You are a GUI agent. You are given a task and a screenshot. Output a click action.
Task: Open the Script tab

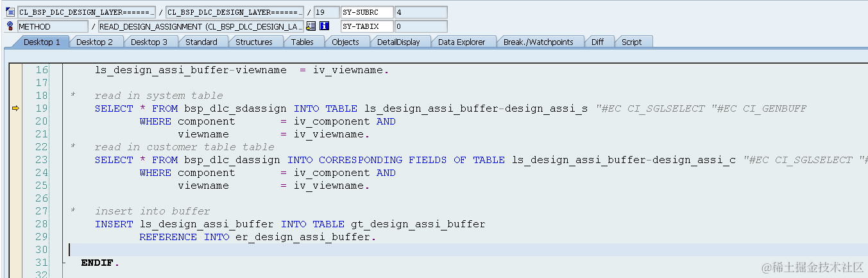click(631, 42)
